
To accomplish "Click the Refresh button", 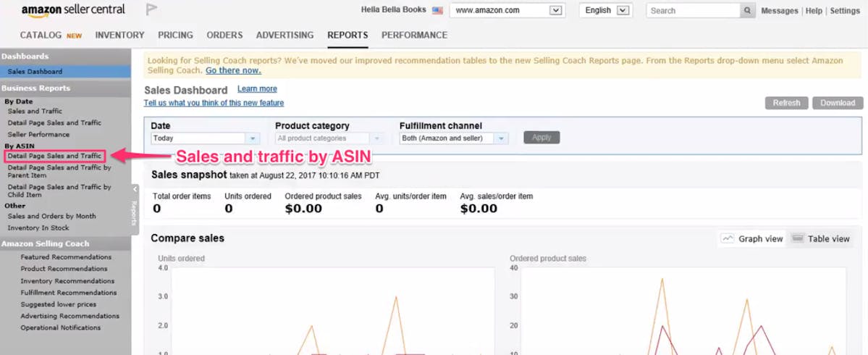I will pyautogui.click(x=787, y=103).
